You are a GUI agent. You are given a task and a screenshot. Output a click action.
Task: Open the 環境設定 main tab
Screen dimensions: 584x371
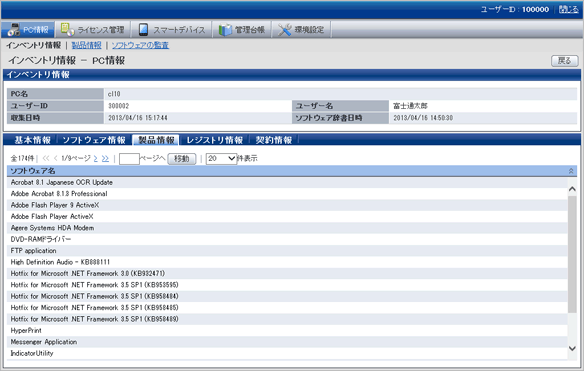click(x=302, y=29)
